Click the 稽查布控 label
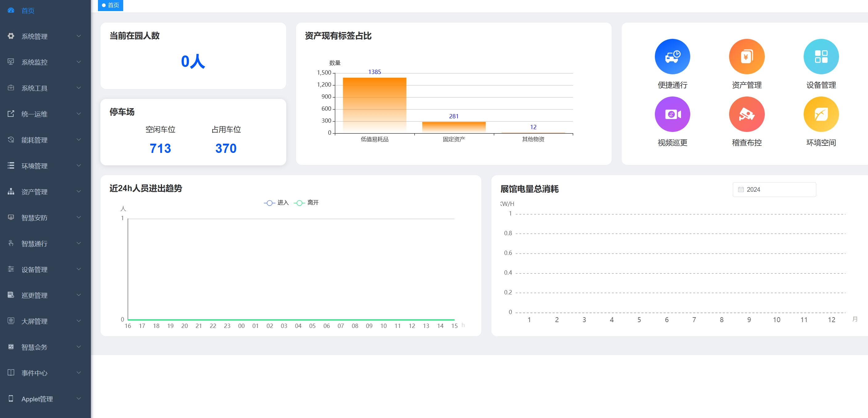The image size is (868, 418). click(x=746, y=143)
